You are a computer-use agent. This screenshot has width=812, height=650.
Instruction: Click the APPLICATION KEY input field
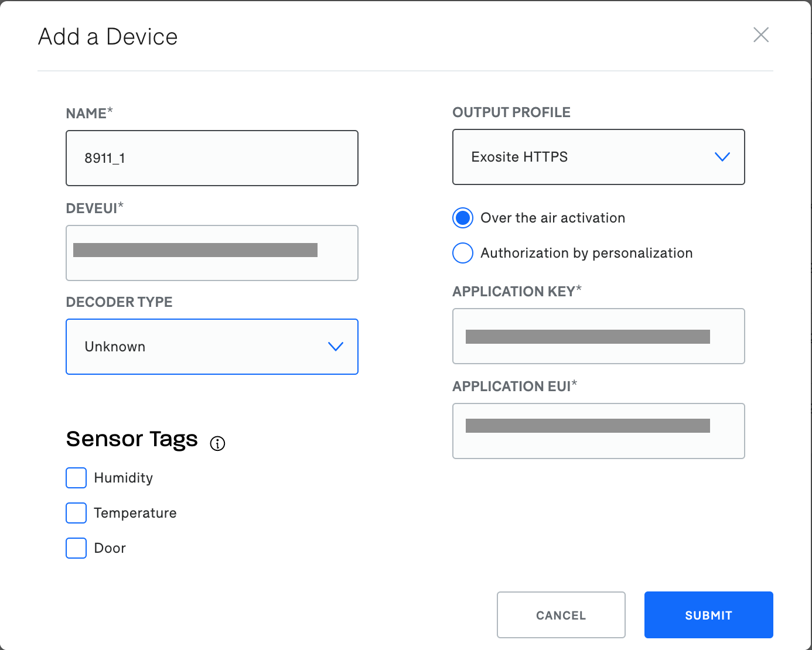pos(599,337)
